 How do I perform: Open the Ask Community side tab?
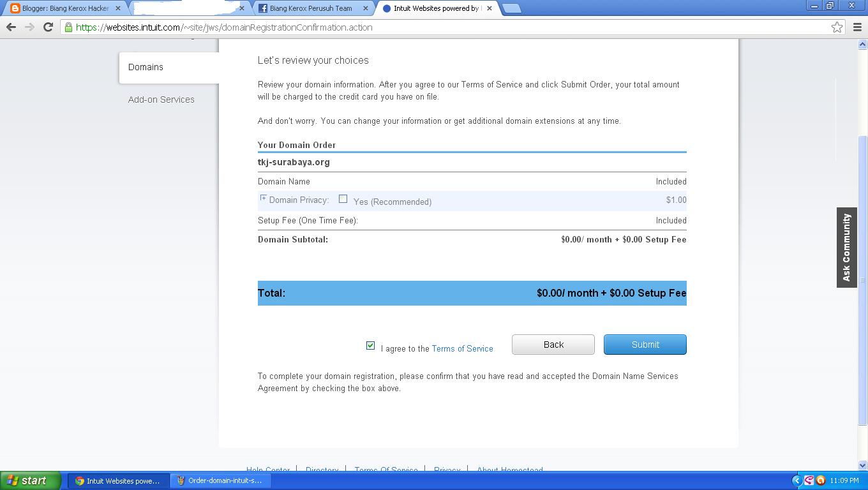846,248
